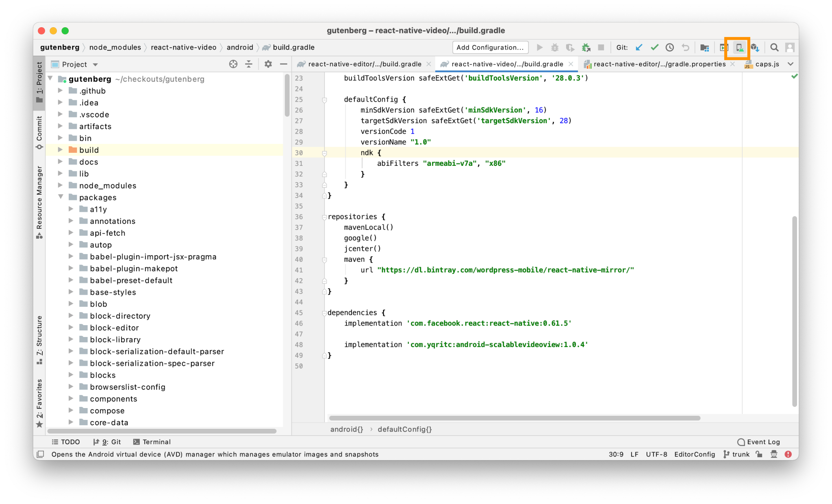The image size is (832, 504).
Task: Click the Debug bug icon
Action: pos(555,48)
